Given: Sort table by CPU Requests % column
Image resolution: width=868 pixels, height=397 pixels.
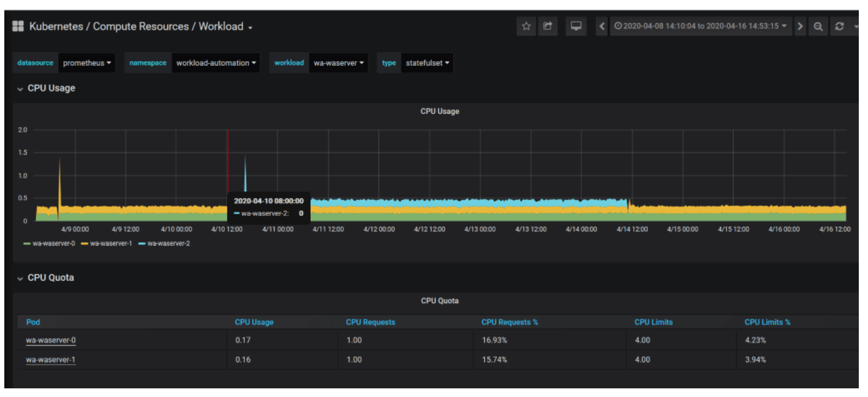Looking at the screenshot, I should click(x=510, y=322).
